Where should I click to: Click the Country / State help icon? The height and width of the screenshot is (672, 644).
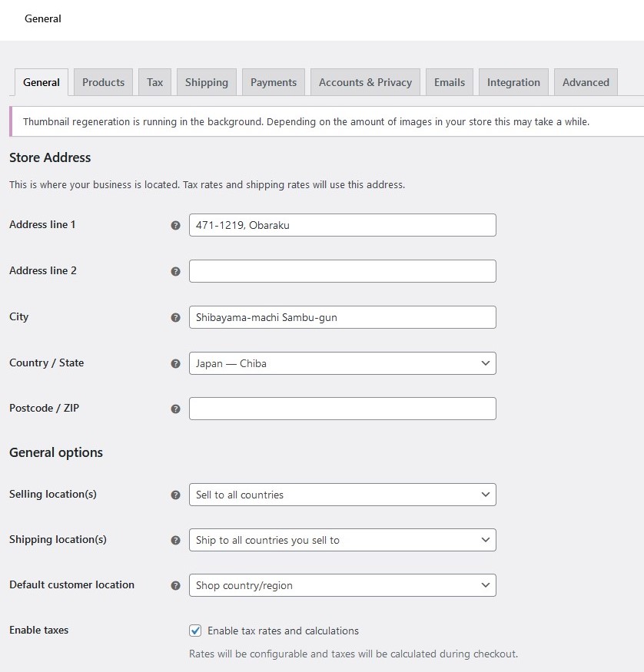pos(175,363)
